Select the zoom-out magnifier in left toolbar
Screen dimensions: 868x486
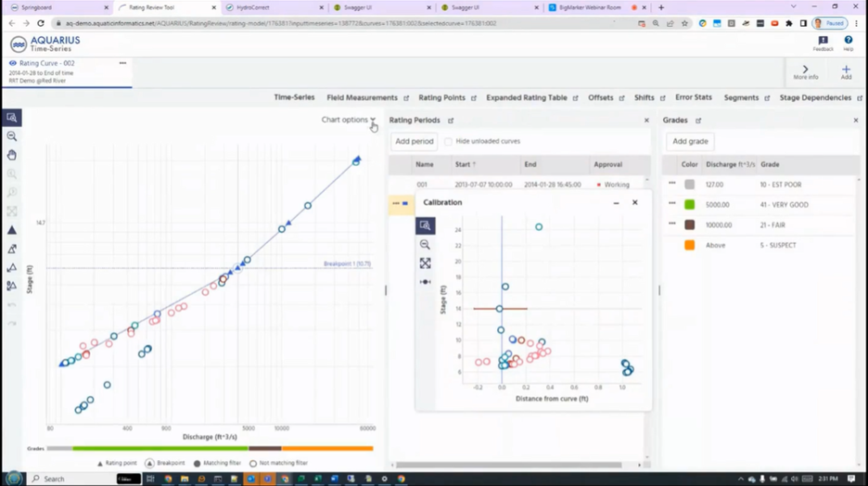12,136
